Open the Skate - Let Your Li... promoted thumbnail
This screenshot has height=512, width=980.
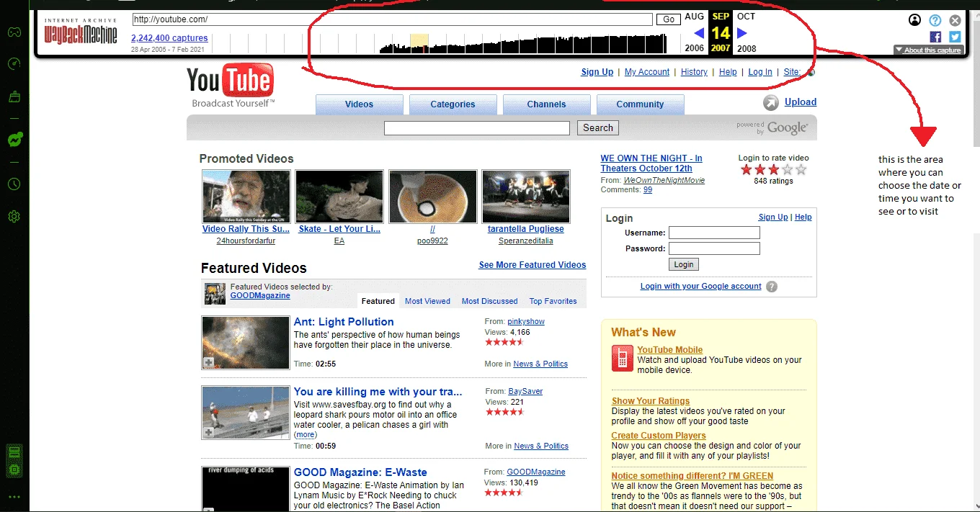(339, 196)
